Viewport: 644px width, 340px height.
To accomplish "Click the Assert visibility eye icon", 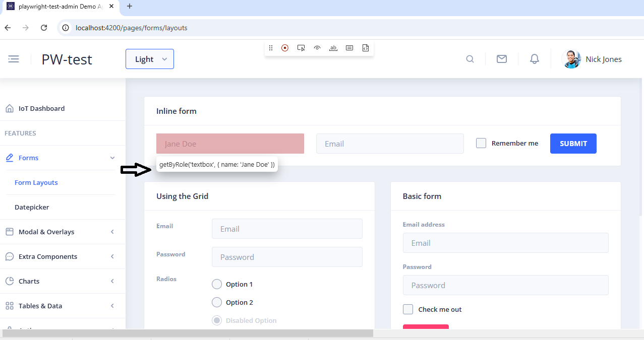I will pyautogui.click(x=317, y=48).
